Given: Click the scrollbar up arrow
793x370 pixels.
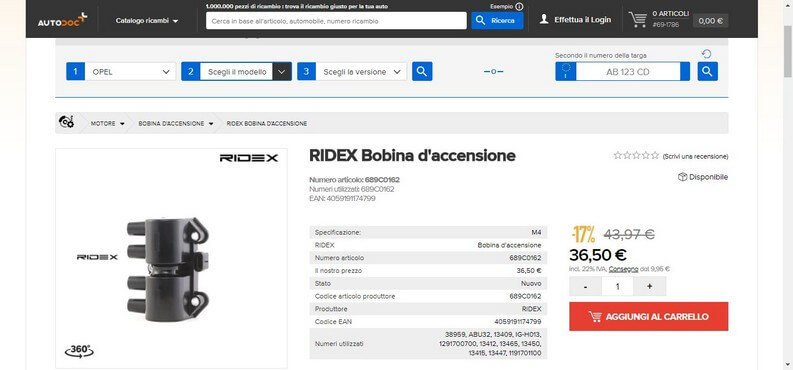Looking at the screenshot, I should point(788,5).
